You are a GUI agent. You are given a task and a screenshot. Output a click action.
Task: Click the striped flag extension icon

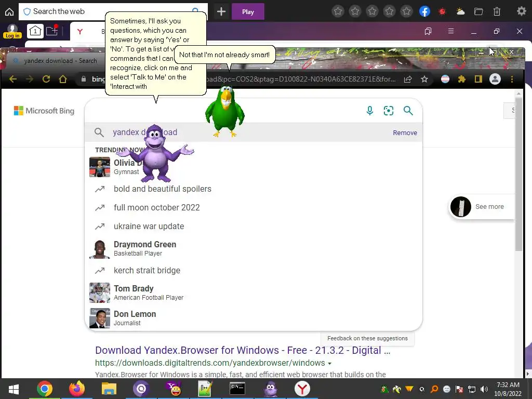[445, 79]
